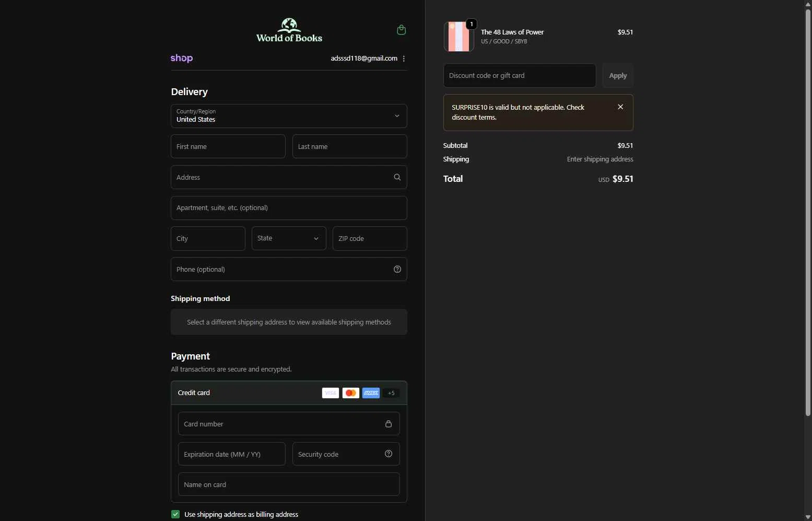Click the Phone (optional) field
This screenshot has width=812, height=521.
point(289,269)
